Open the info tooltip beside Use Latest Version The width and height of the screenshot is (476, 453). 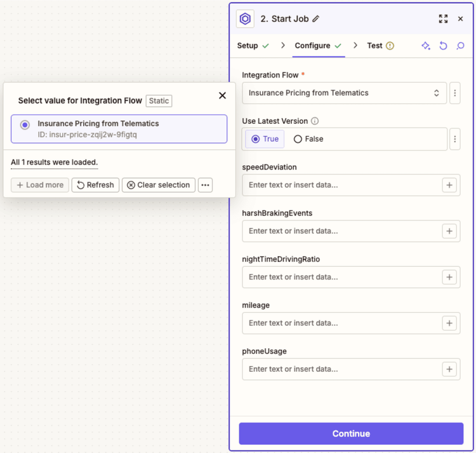(315, 121)
